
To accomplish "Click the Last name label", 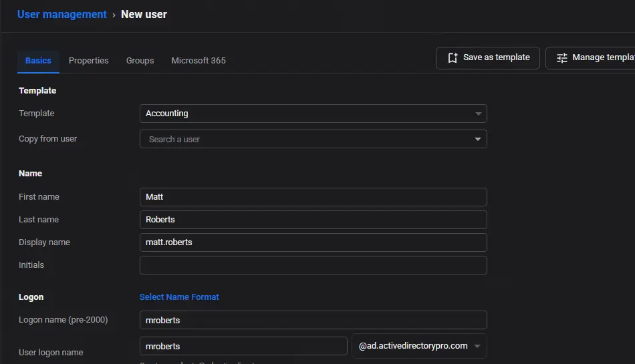I will click(39, 220).
